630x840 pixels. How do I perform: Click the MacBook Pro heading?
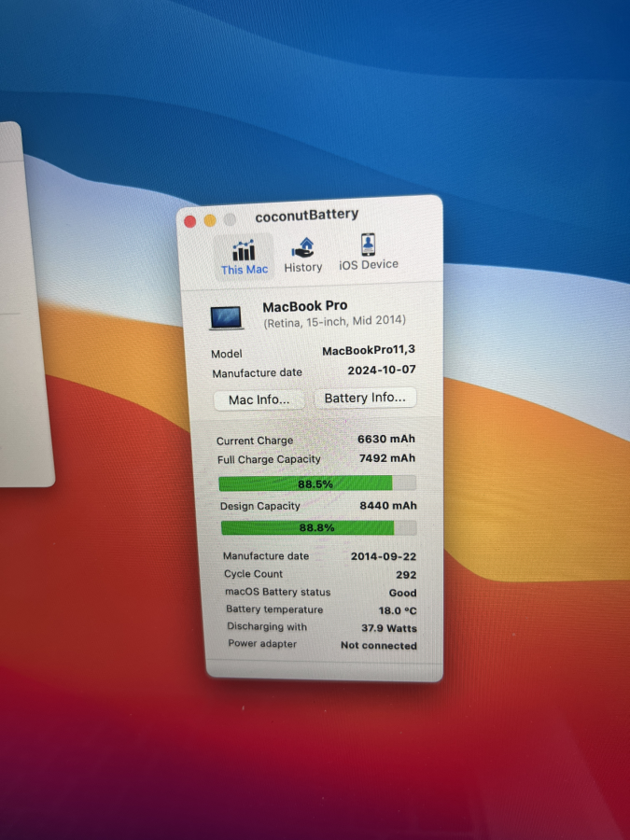(305, 306)
